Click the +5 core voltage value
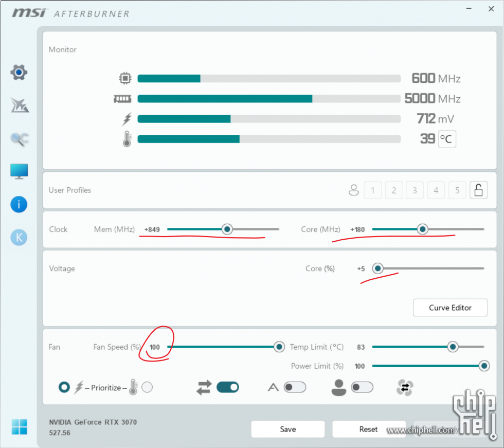 (x=361, y=268)
